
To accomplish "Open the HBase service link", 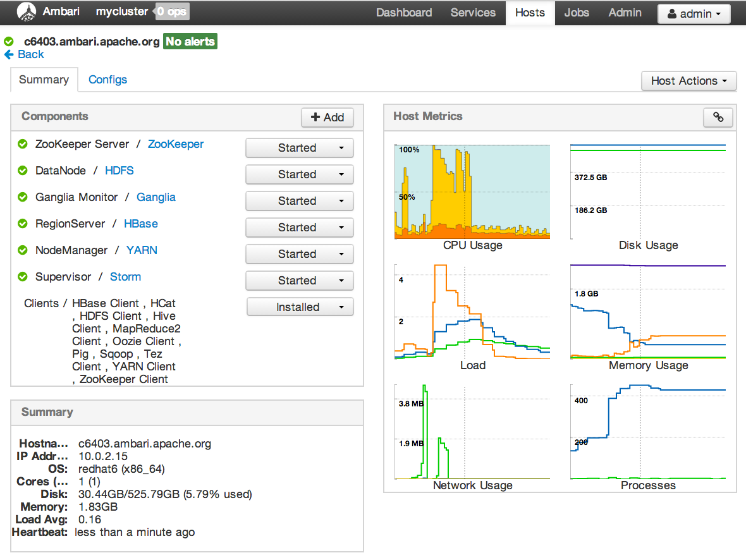I will point(141,224).
